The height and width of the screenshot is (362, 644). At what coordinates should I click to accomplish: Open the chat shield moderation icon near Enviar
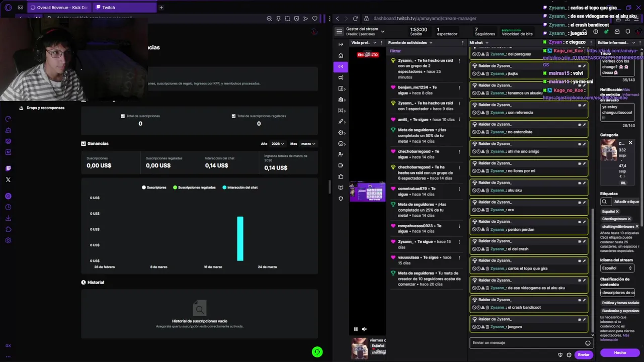[560, 354]
